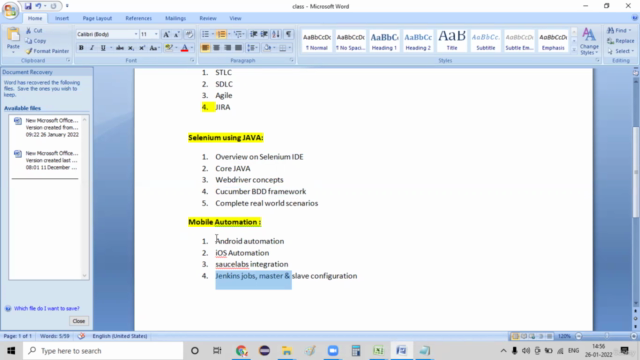Open borders dropdown

click(290, 48)
